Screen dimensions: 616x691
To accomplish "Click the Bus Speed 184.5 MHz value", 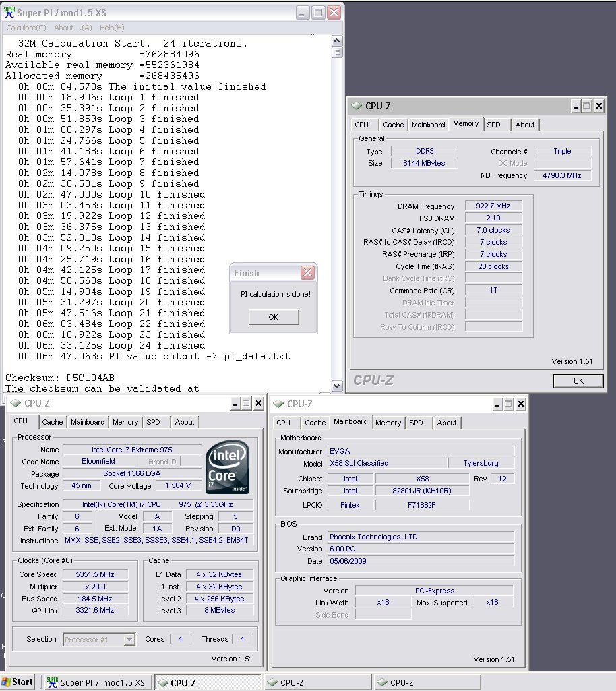I will (95, 599).
